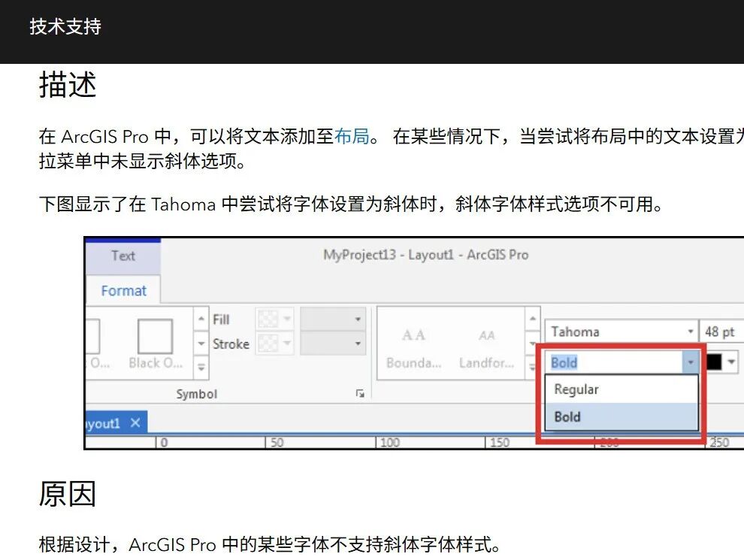Click the black text color swatch
The height and width of the screenshot is (560, 744).
tap(714, 362)
